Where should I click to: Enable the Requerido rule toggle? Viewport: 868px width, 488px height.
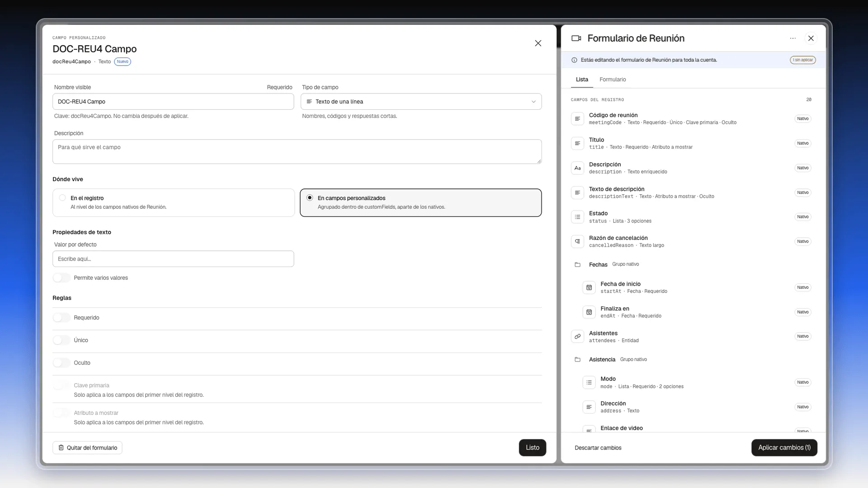pos(61,318)
